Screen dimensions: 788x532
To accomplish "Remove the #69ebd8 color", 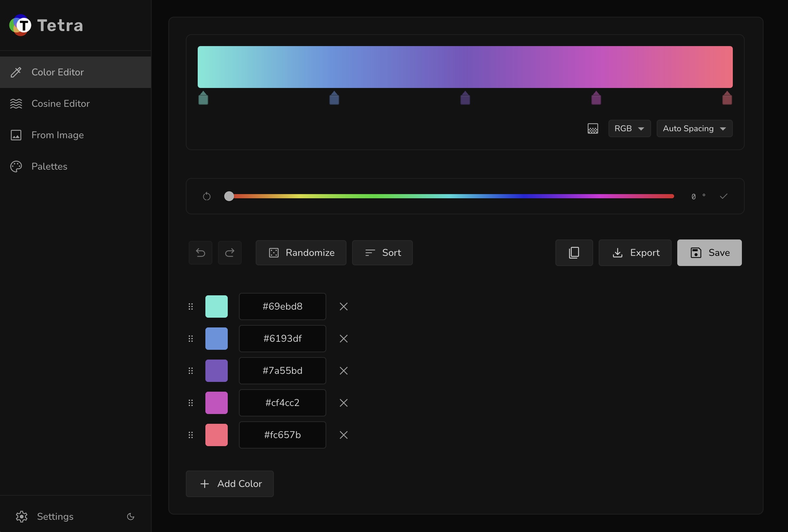I will (x=344, y=306).
